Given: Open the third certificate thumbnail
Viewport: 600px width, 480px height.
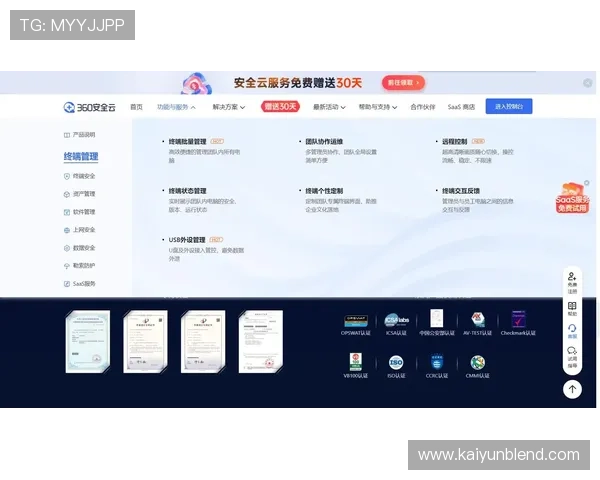Looking at the screenshot, I should pos(203,341).
